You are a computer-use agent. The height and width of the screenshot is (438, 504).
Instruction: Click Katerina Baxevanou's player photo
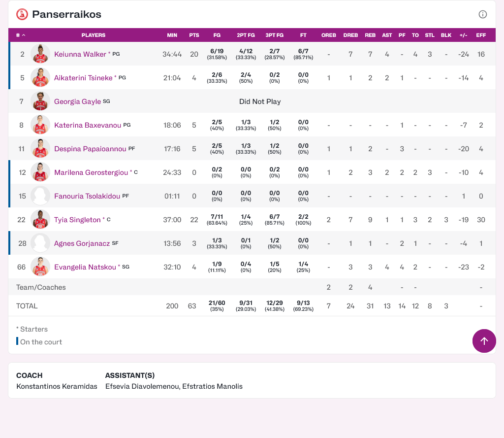tap(40, 125)
